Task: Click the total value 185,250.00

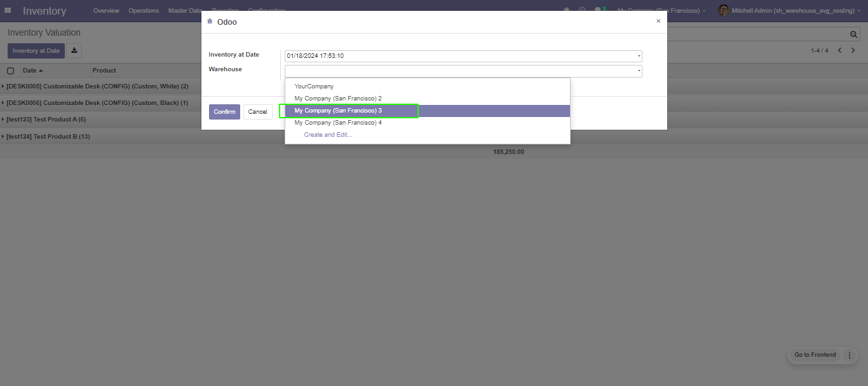Action: click(x=508, y=152)
